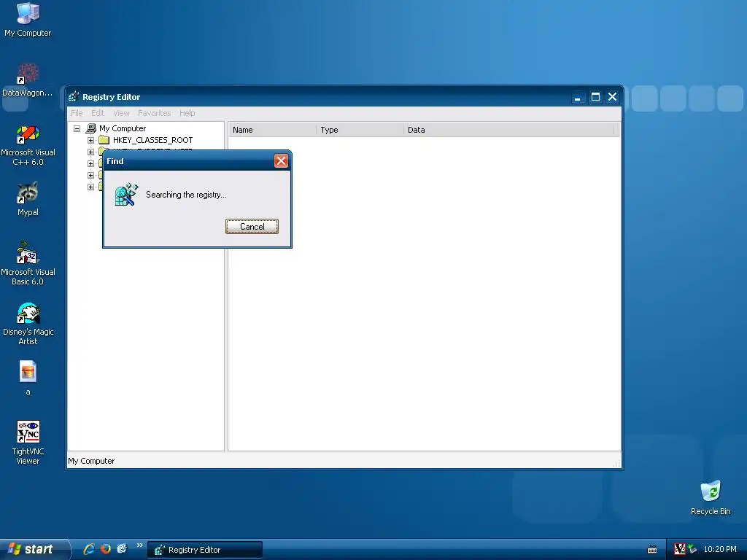
Task: Click the 10:20 PM taskbar clock
Action: 720,550
